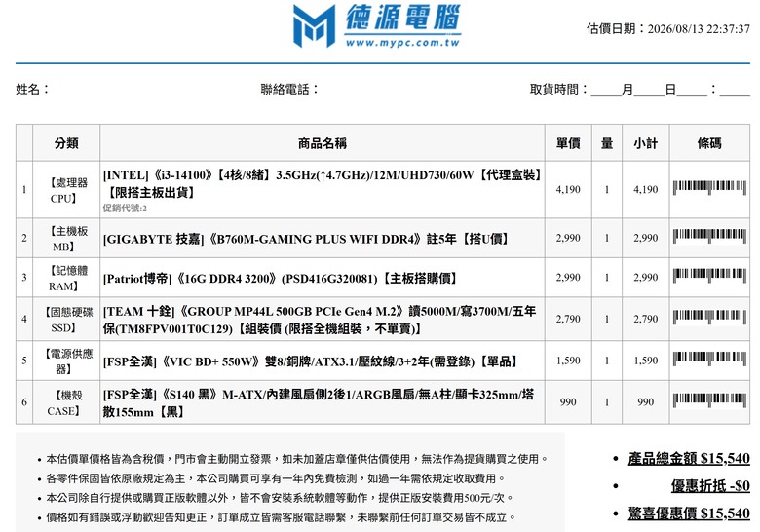Click the note about 價格如有錯誤或浮動

[x=281, y=518]
